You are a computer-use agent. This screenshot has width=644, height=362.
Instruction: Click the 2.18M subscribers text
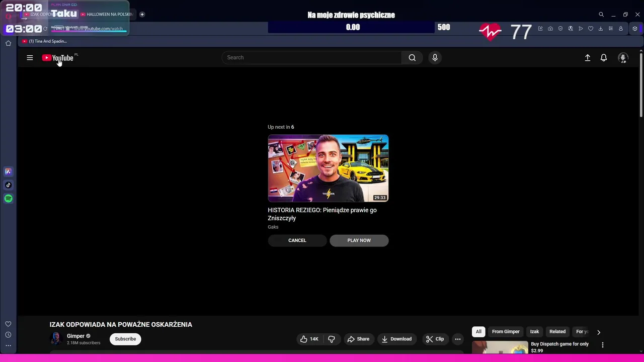click(x=84, y=343)
